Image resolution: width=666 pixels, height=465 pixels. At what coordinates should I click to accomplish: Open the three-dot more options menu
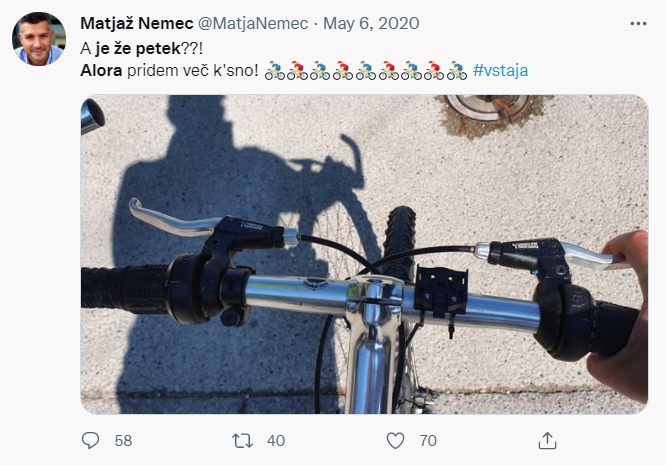[638, 23]
